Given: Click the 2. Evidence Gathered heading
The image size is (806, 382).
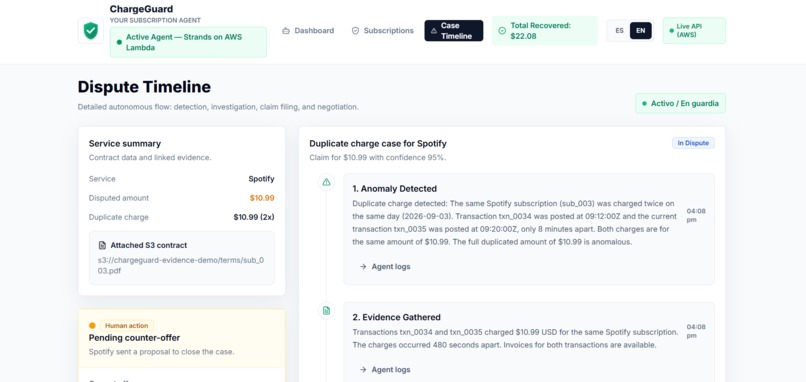Looking at the screenshot, I should (x=396, y=317).
